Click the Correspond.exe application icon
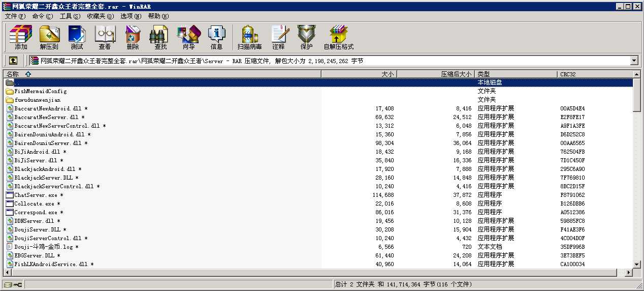This screenshot has height=291, width=644. (10, 212)
